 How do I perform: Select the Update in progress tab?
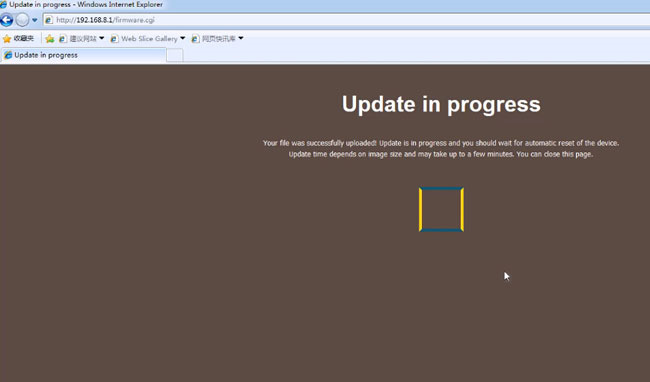click(x=83, y=55)
